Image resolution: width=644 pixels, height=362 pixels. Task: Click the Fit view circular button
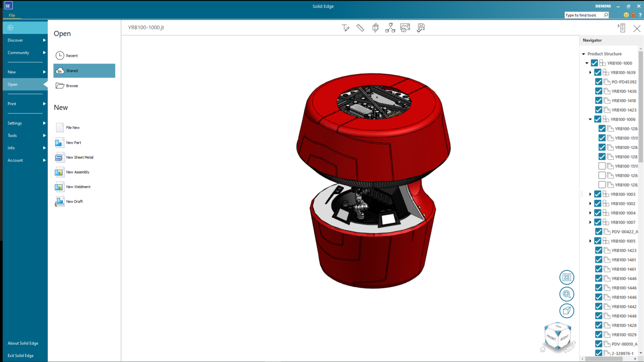(567, 278)
